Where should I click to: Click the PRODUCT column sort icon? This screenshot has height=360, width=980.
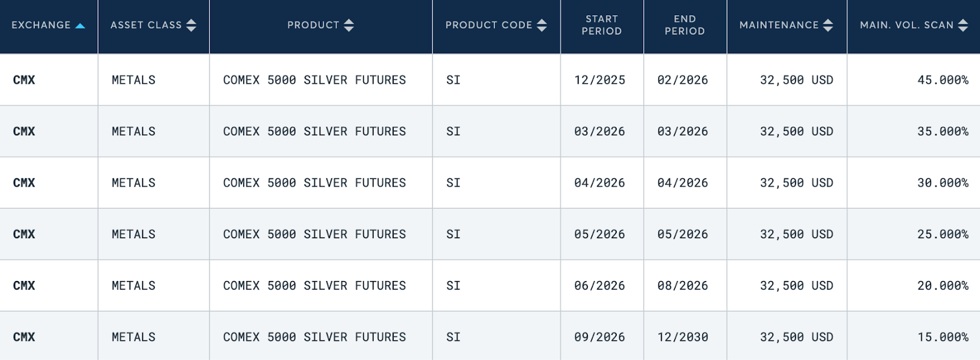[350, 25]
